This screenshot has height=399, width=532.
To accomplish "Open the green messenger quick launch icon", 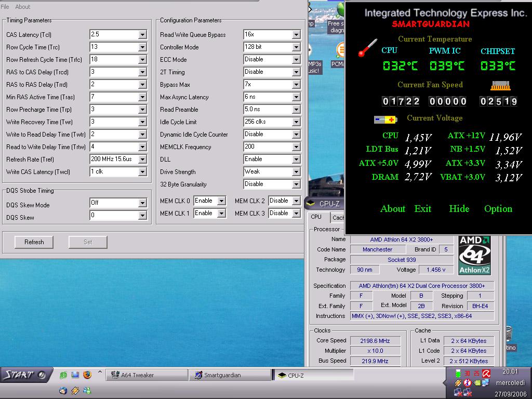I will [x=63, y=375].
